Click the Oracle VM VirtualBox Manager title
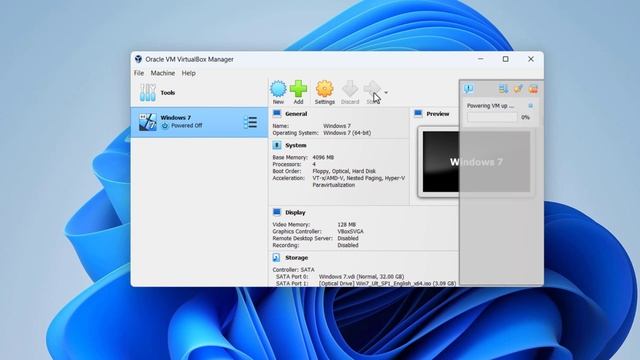This screenshot has height=360, width=640. [189, 59]
